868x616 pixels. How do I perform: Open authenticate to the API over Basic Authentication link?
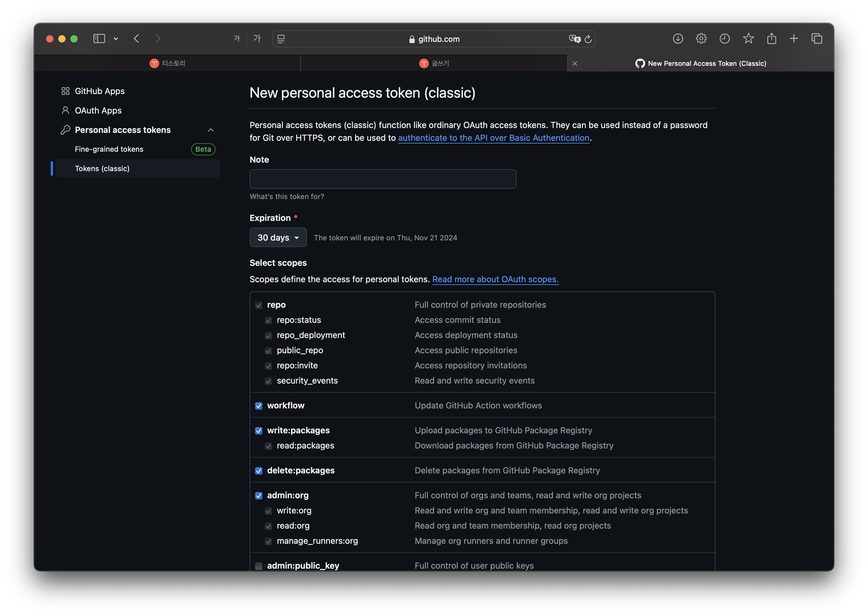coord(493,138)
